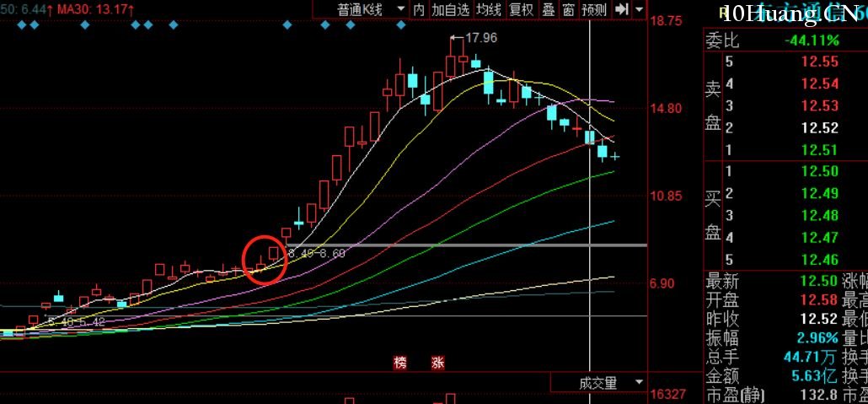
Task: Click the 金额 value 5.63亿
Action: tap(814, 376)
